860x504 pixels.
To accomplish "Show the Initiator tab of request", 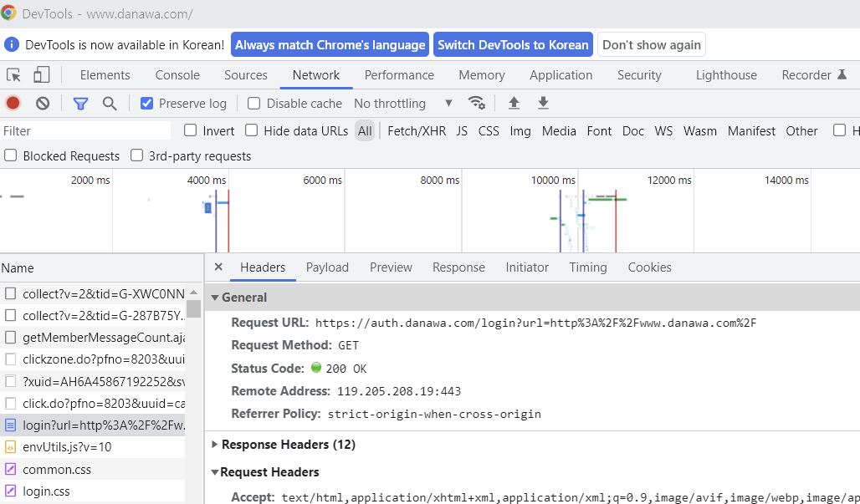I will pyautogui.click(x=527, y=267).
